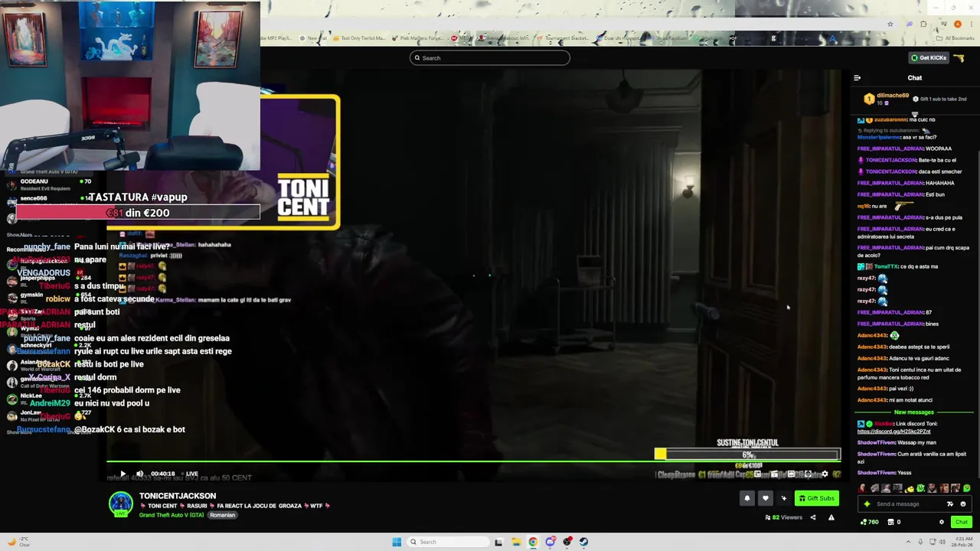
Task: Toggle theater mode in video player
Action: pos(791,474)
